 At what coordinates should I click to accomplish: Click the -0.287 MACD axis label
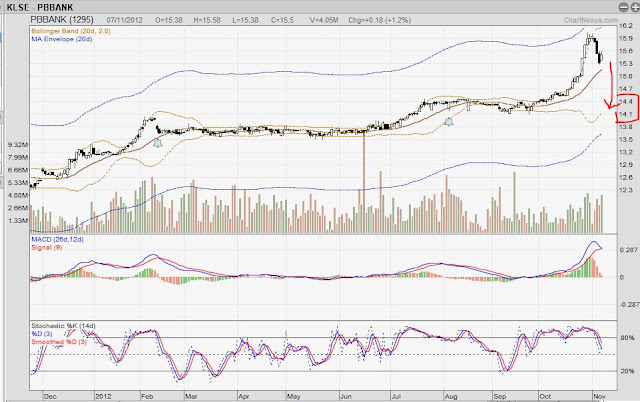(x=629, y=305)
